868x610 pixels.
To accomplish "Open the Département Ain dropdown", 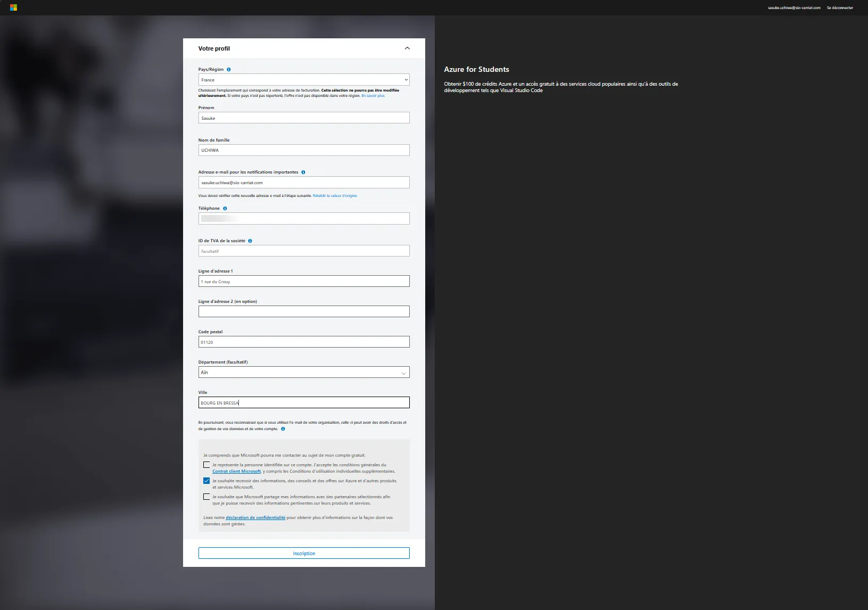I will [304, 373].
